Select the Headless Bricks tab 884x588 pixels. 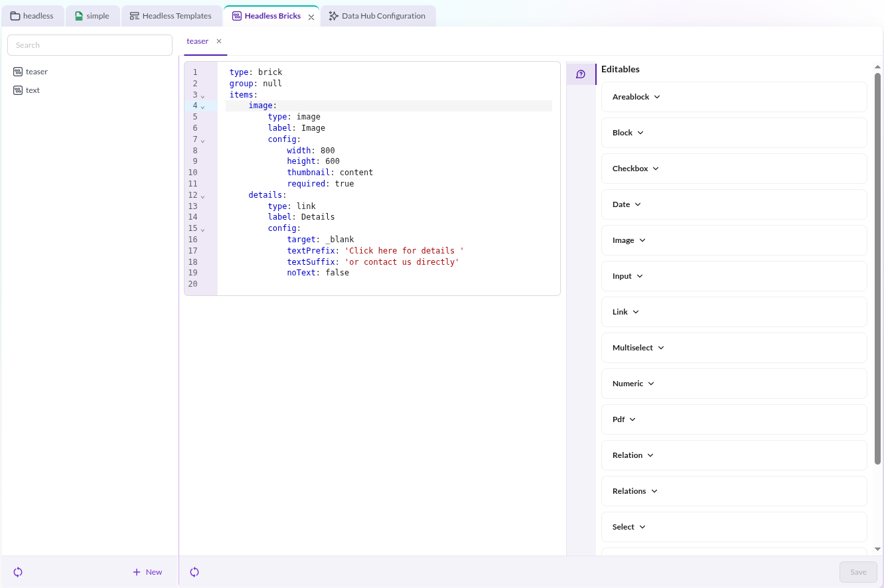pyautogui.click(x=272, y=16)
